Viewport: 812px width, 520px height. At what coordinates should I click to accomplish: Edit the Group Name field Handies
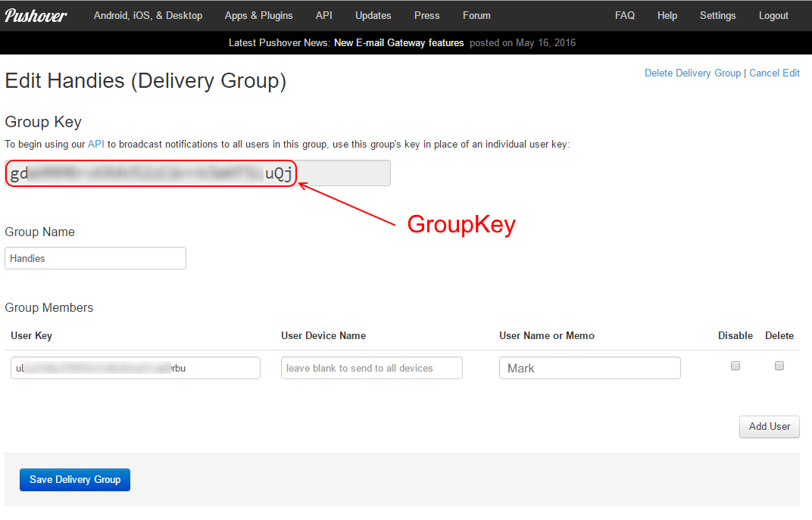(x=95, y=258)
